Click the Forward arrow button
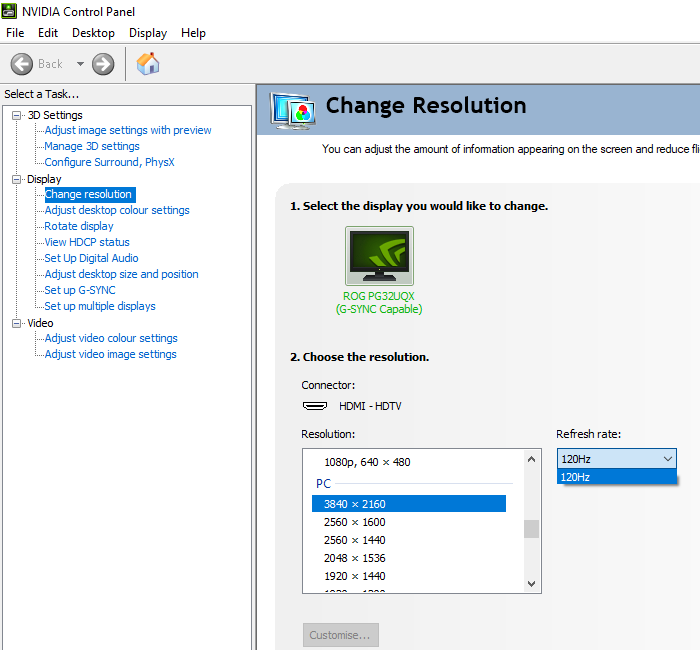 pos(103,64)
